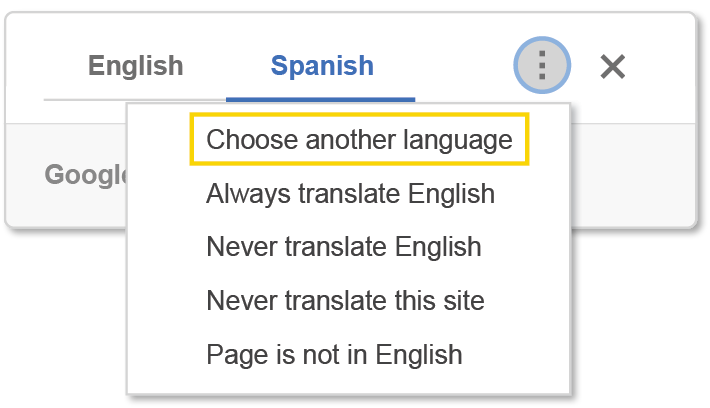This screenshot has width=710, height=408.
Task: Select Always translate English
Action: pos(350,193)
